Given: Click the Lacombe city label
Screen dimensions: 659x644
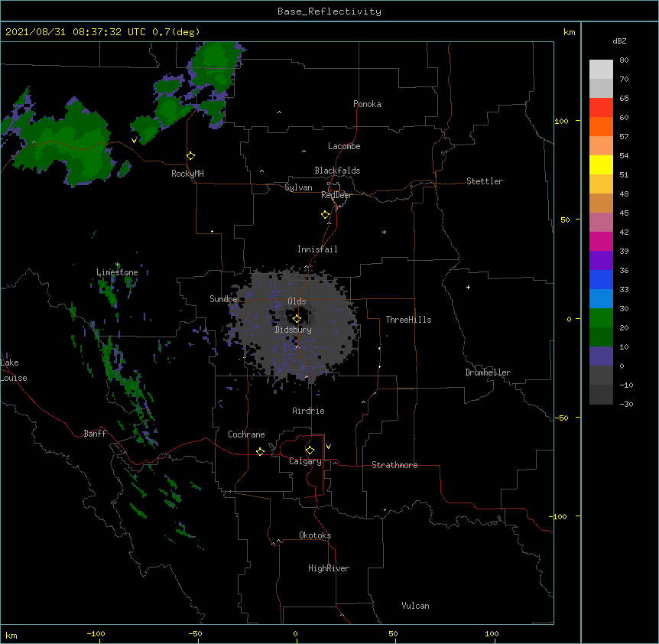Looking at the screenshot, I should tap(344, 146).
